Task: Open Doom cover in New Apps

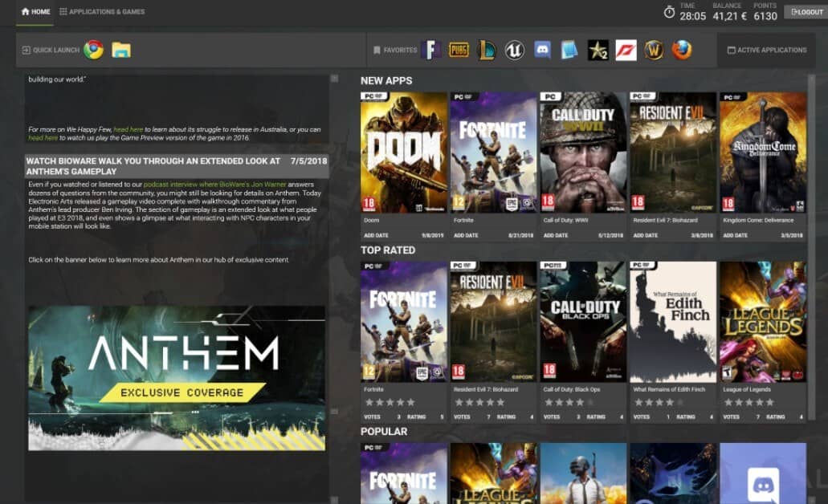Action: pyautogui.click(x=403, y=152)
